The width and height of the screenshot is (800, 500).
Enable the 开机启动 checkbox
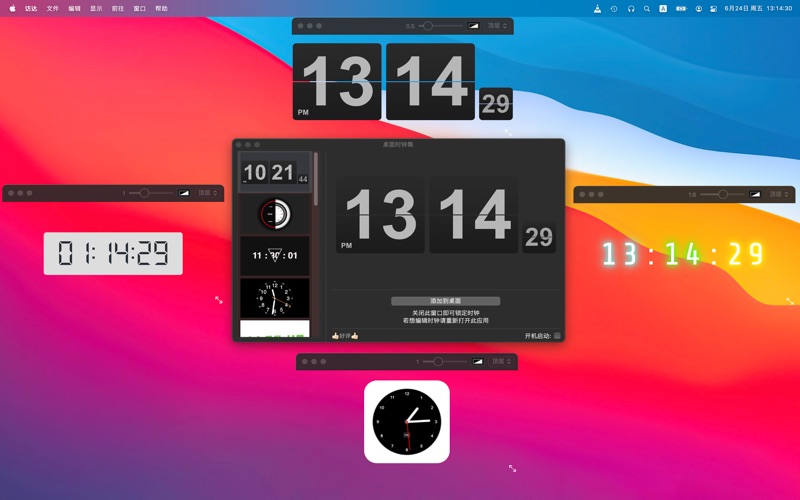pyautogui.click(x=558, y=335)
